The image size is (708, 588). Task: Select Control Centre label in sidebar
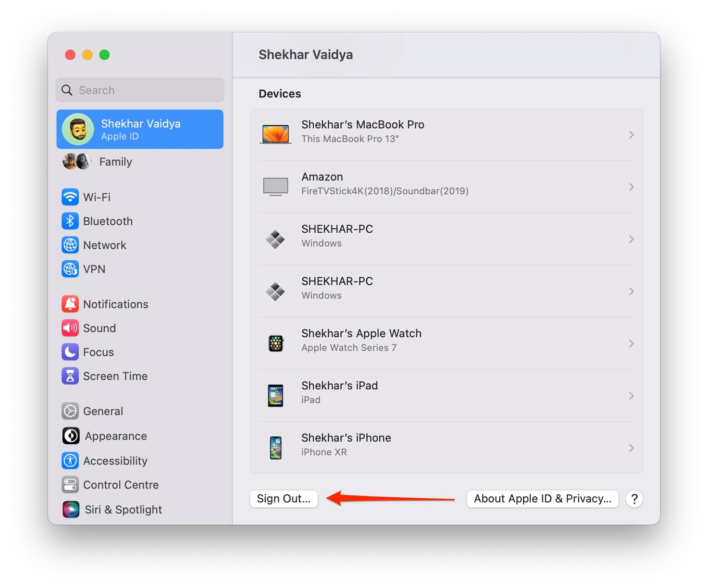121,484
